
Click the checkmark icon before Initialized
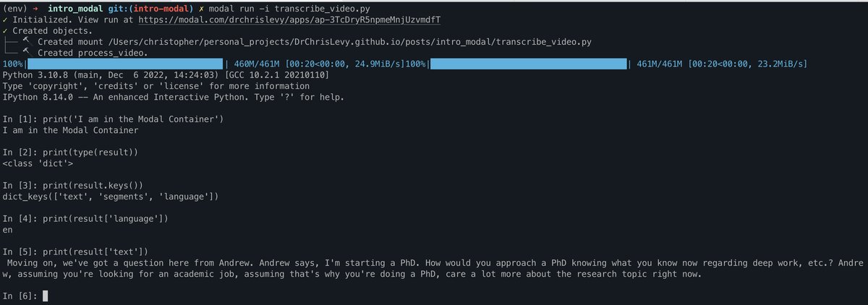pyautogui.click(x=6, y=20)
